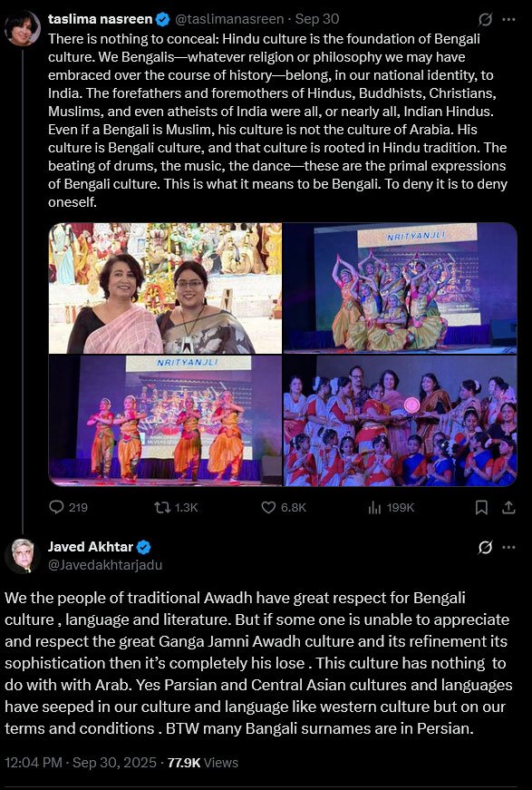Open group photo with children award
This screenshot has height=790, width=532.
pos(400,421)
